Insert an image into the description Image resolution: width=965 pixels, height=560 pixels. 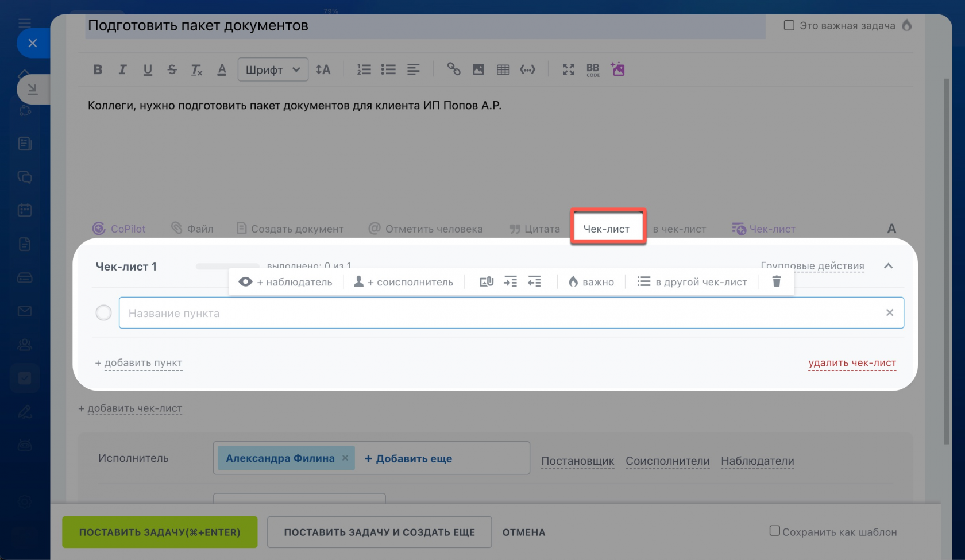(478, 69)
